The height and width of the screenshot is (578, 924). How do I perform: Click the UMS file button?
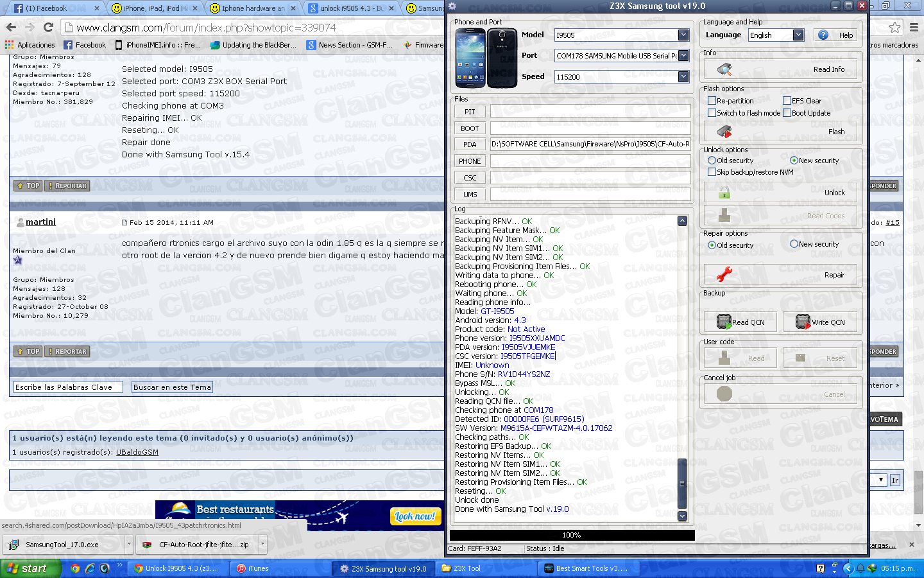pyautogui.click(x=470, y=195)
